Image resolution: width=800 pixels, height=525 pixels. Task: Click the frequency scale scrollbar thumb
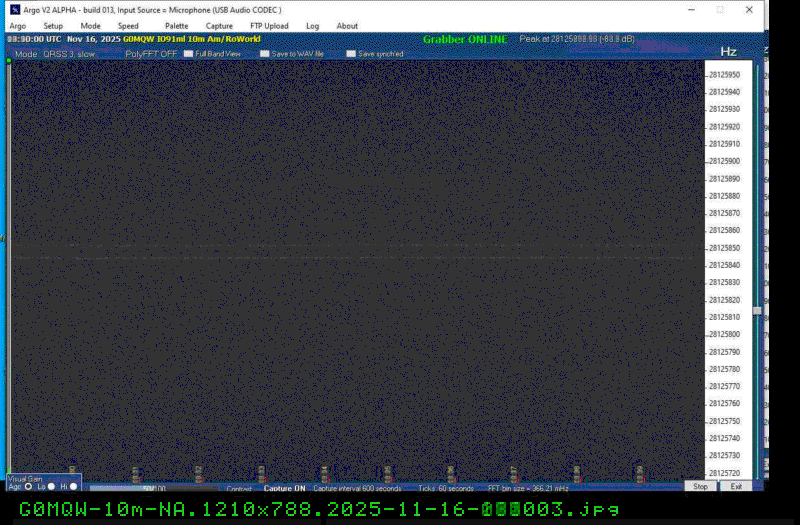click(x=757, y=310)
